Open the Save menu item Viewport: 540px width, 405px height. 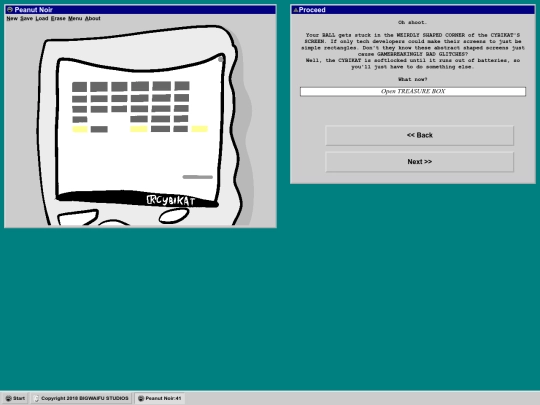(x=27, y=19)
